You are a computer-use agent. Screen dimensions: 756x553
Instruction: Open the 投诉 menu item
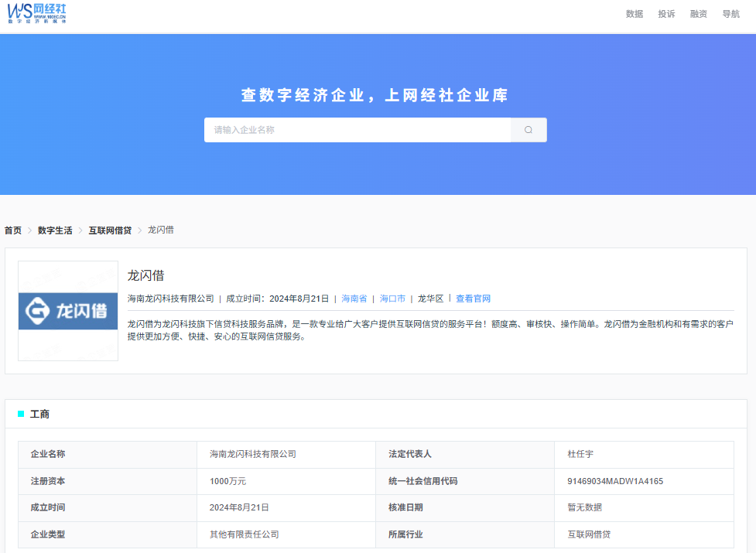666,14
